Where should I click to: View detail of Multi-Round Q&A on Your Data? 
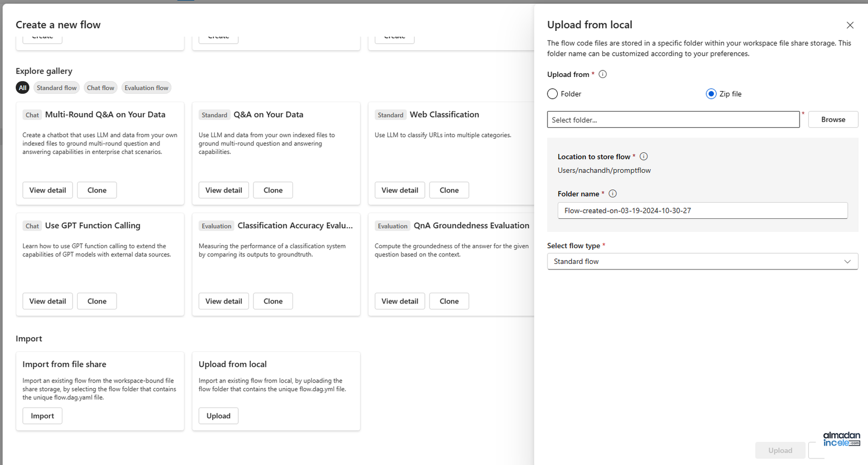48,190
